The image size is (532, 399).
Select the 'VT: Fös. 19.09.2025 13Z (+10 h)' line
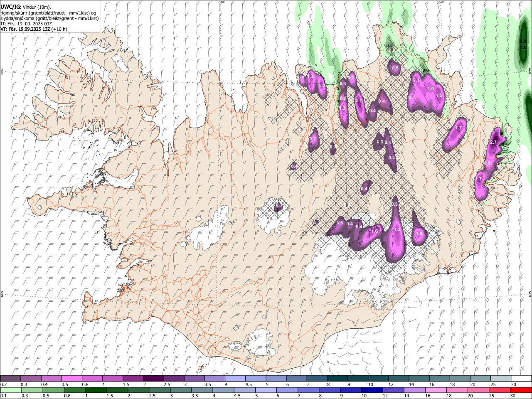(34, 29)
